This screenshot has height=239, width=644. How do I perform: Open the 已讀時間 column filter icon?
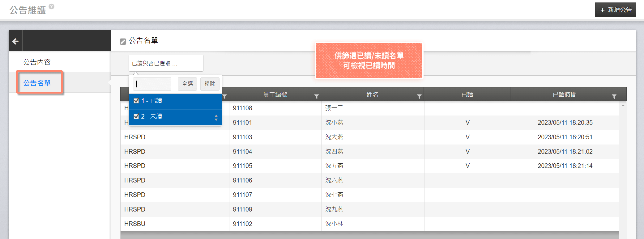614,97
